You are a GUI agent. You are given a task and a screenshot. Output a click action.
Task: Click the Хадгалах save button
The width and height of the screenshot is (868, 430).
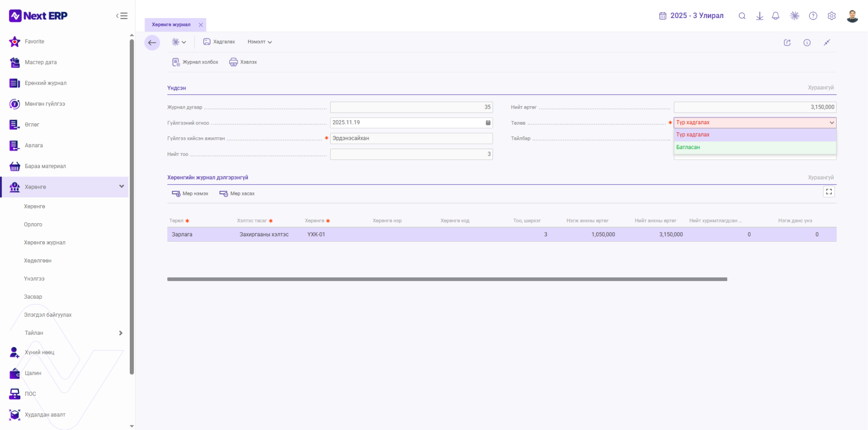click(x=219, y=42)
